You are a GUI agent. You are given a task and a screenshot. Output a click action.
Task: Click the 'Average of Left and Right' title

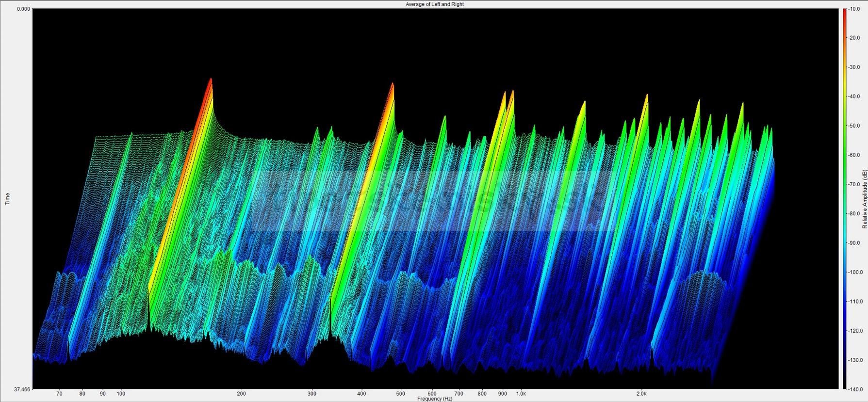click(x=435, y=4)
